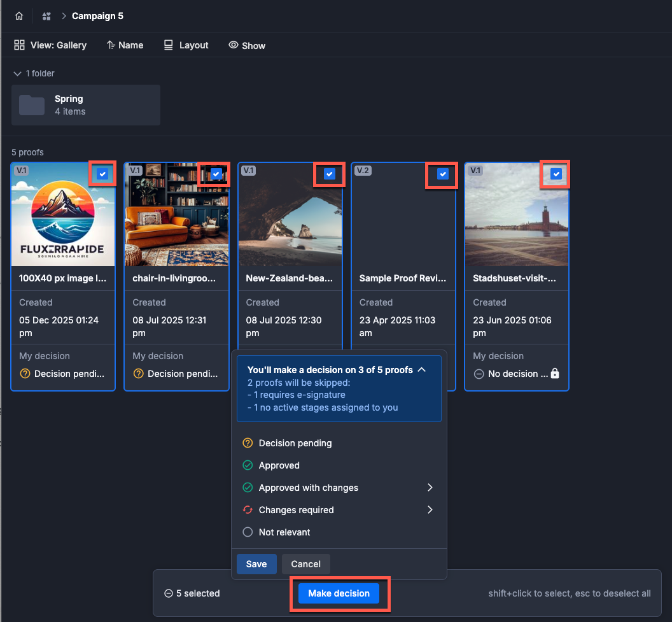Screen dimensions: 672x622
Task: Select Decision pending in the decision menu
Action: click(295, 443)
